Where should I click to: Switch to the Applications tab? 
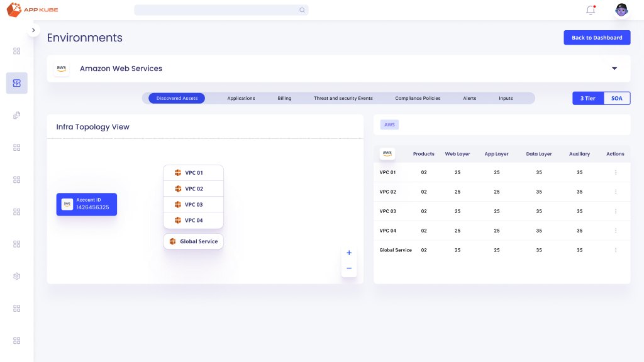coord(241,98)
